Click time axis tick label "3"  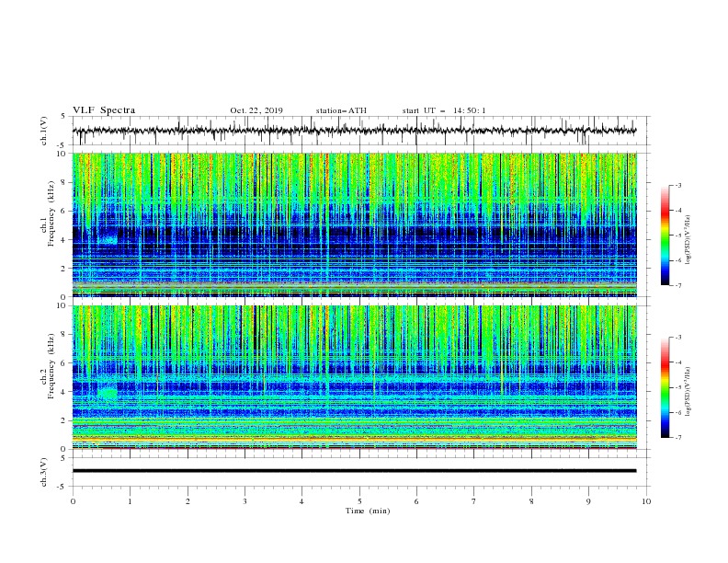tap(245, 501)
